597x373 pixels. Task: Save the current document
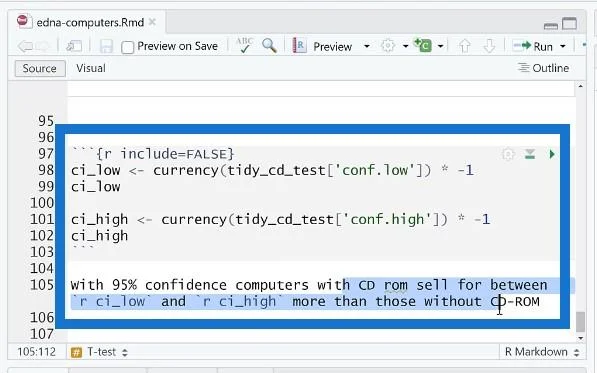click(106, 46)
